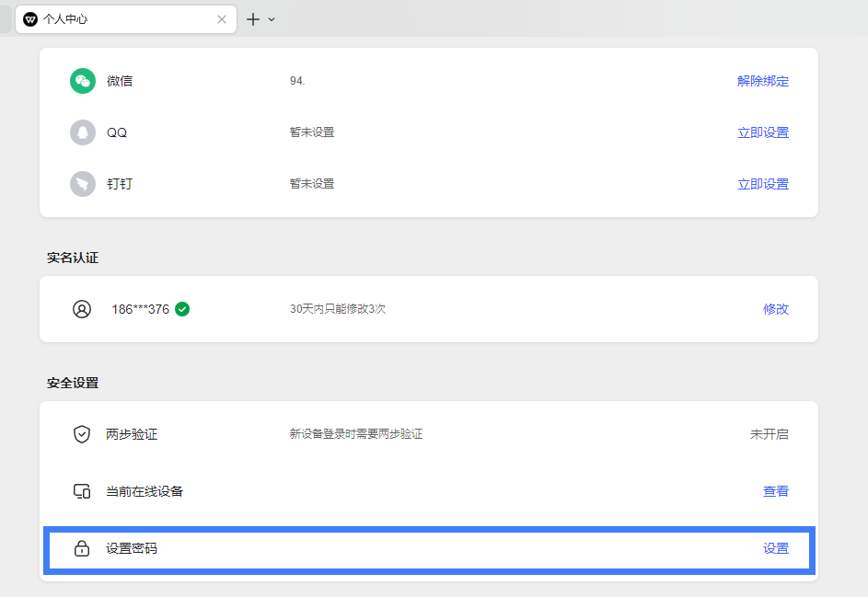
Task: Click the browser logo in the tab
Action: point(30,18)
